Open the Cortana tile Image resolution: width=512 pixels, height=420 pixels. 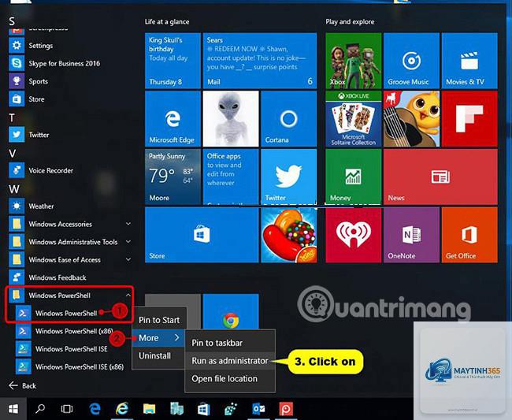tap(288, 118)
